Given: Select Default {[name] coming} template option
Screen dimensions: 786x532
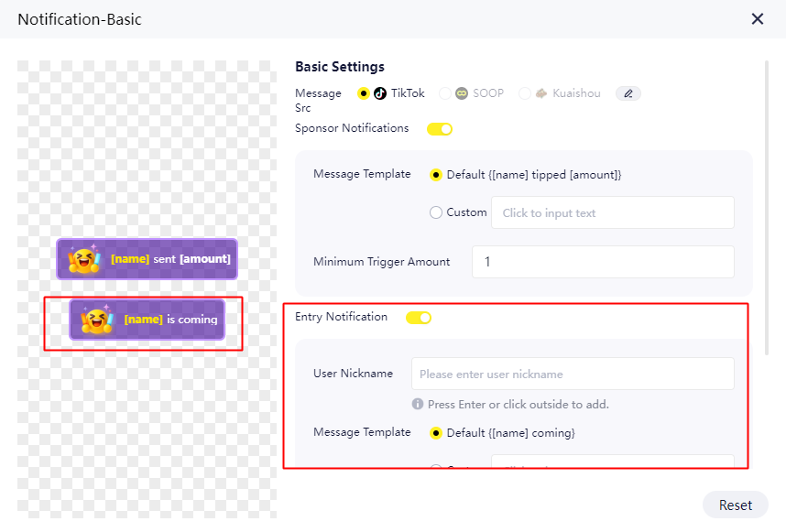Looking at the screenshot, I should click(436, 433).
